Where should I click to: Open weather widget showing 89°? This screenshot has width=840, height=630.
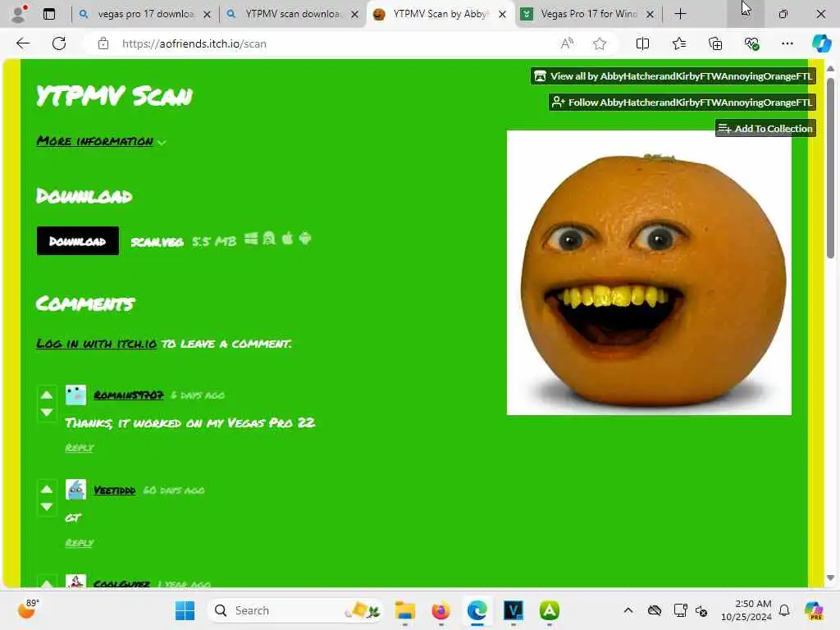pos(28,609)
